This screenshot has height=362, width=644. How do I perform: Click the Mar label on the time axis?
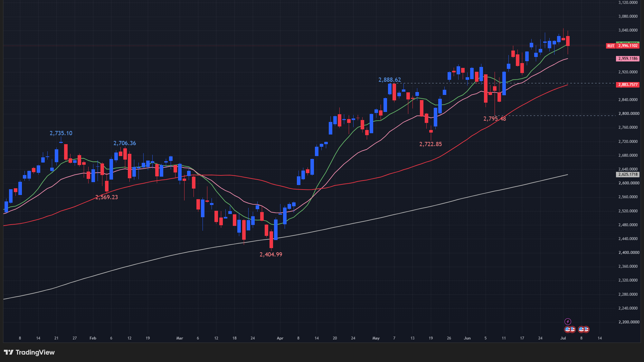click(180, 338)
